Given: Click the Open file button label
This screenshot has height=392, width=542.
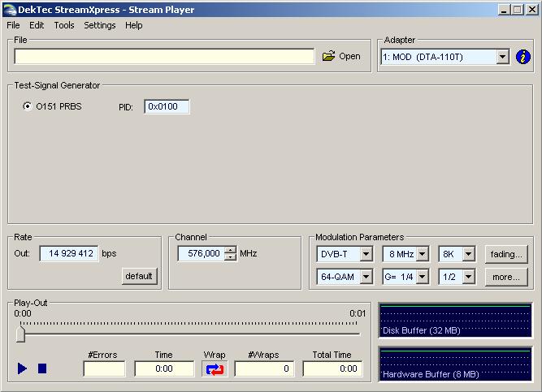Looking at the screenshot, I should 349,56.
